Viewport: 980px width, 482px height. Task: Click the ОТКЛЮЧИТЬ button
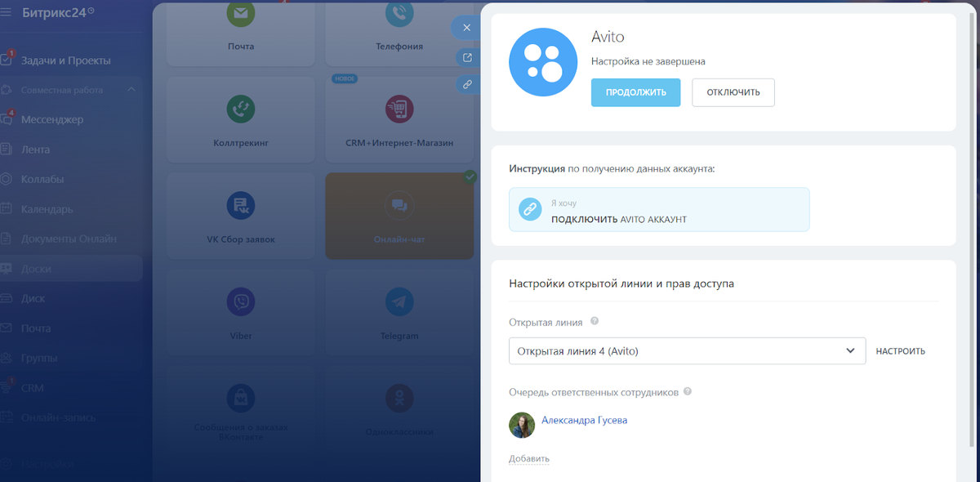point(733,92)
